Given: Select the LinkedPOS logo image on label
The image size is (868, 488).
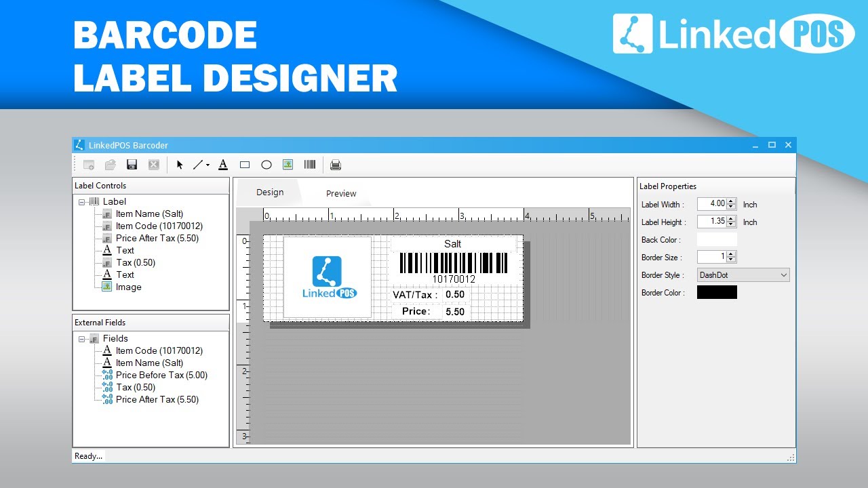Looking at the screenshot, I should (x=328, y=277).
